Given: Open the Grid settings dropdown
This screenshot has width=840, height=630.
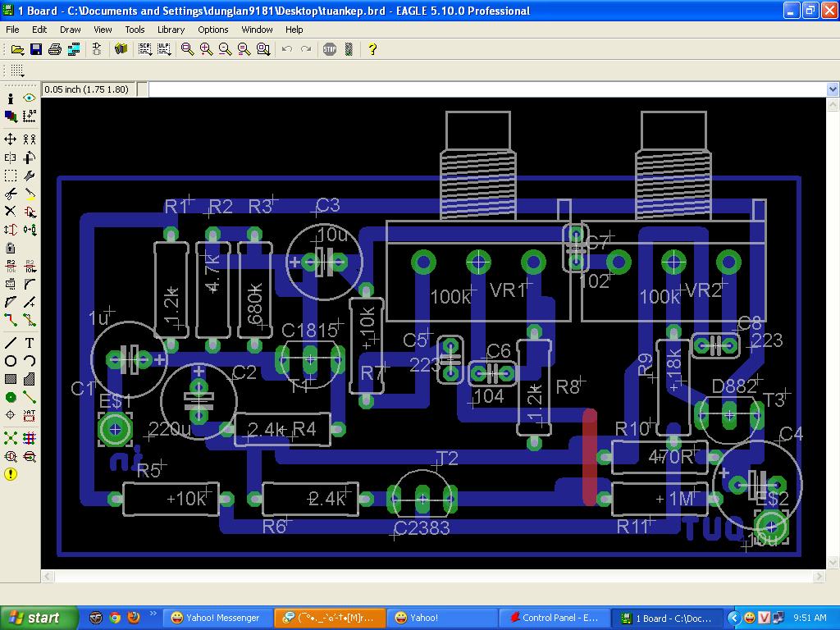Looking at the screenshot, I should point(16,71).
